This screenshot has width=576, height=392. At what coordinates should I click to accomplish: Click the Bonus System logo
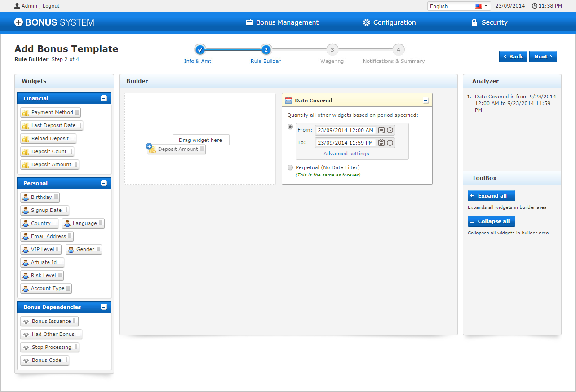[x=54, y=22]
